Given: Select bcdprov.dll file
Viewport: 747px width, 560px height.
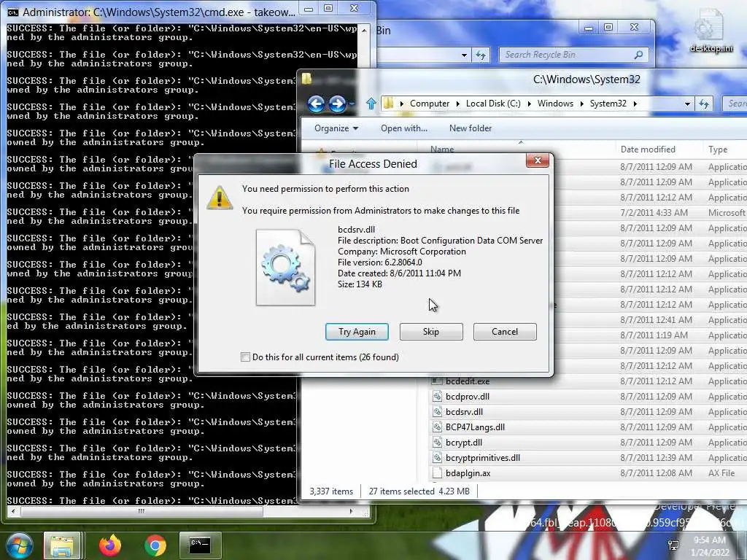Looking at the screenshot, I should 468,397.
